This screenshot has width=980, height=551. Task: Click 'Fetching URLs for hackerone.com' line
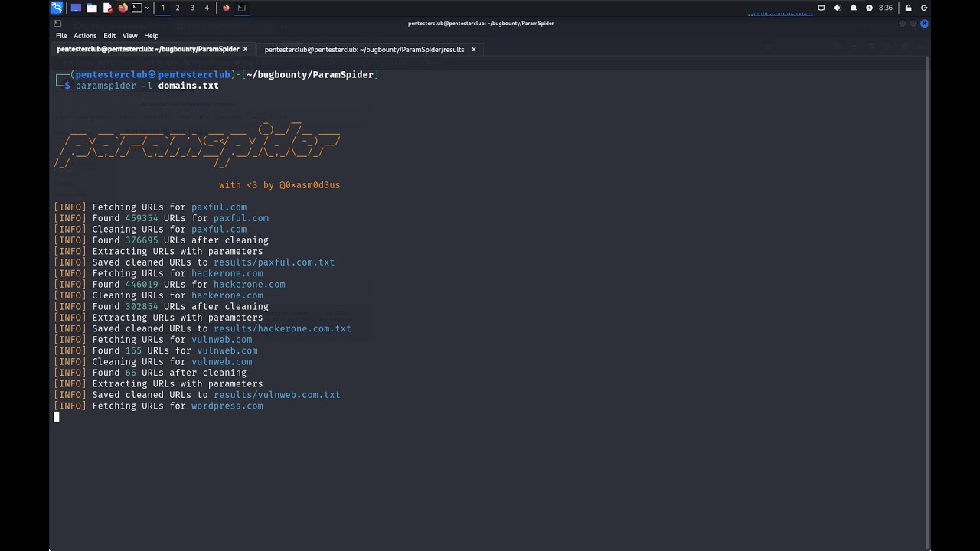[158, 273]
